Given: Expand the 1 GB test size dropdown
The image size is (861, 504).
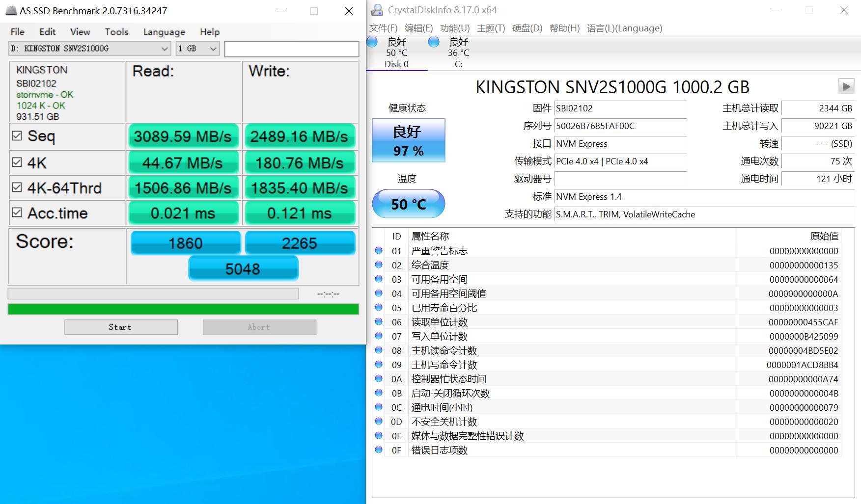Looking at the screenshot, I should pyautogui.click(x=212, y=49).
